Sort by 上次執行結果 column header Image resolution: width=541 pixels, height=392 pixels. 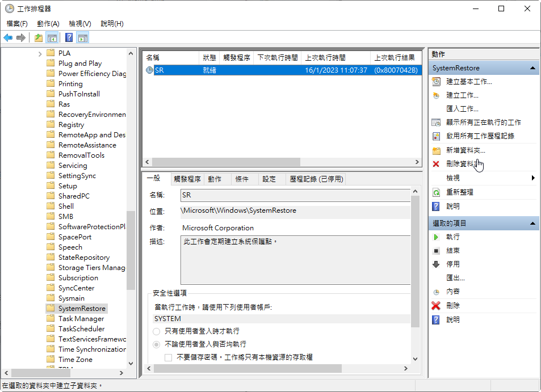(396, 57)
